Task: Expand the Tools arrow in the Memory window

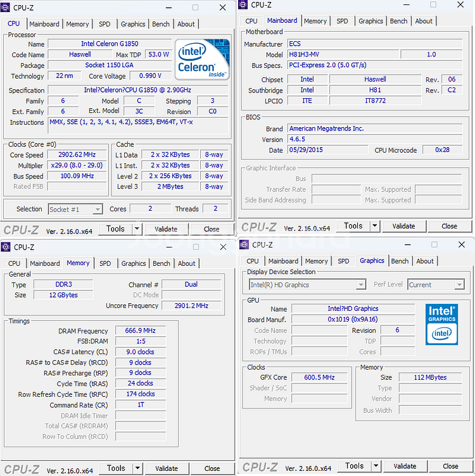Action: pyautogui.click(x=137, y=468)
